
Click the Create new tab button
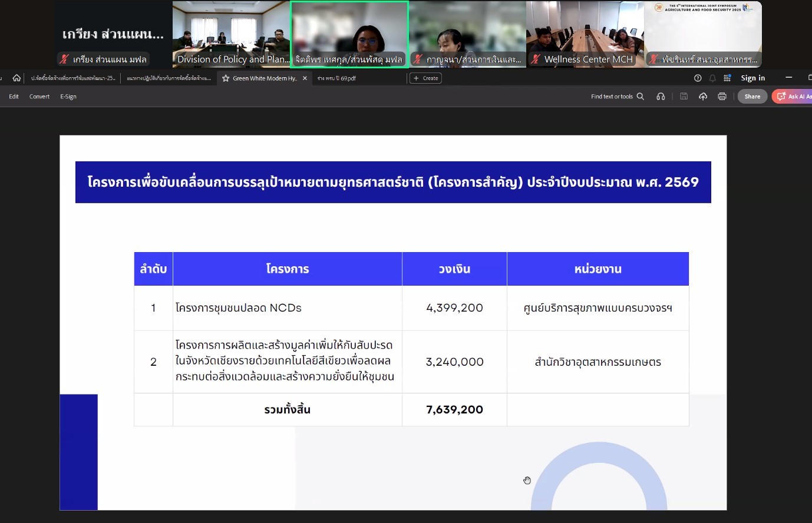pos(425,78)
